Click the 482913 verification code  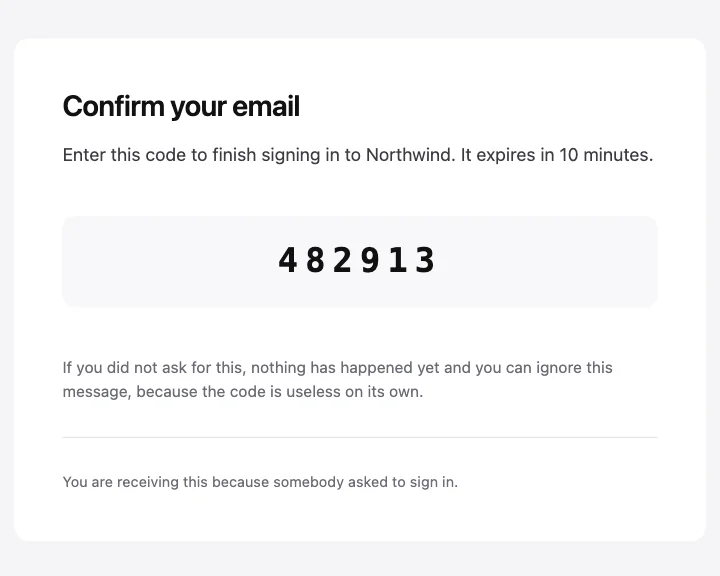(356, 260)
